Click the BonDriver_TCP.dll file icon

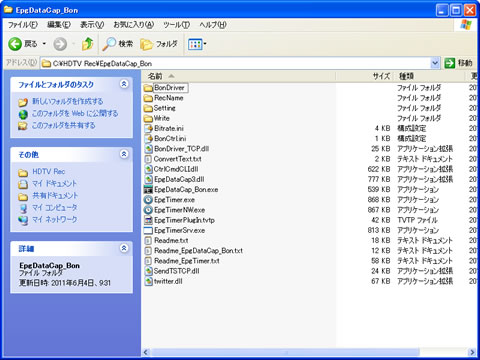[148, 149]
